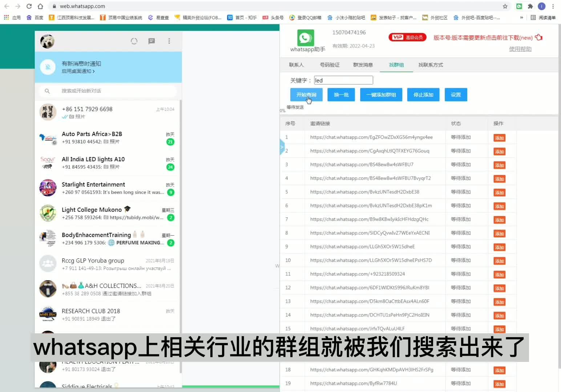Screen dimensions: 561x392
Task: Switch to 找群组 tab
Action: point(396,65)
